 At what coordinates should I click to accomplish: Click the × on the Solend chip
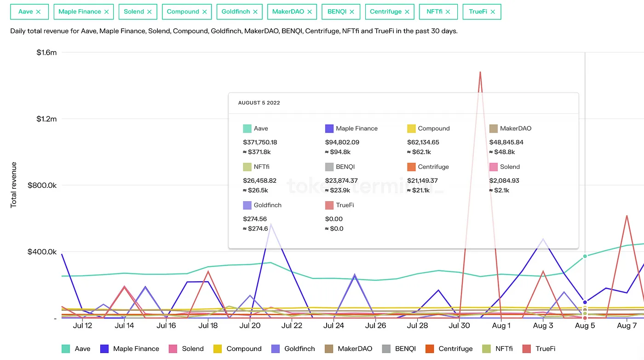(x=149, y=12)
